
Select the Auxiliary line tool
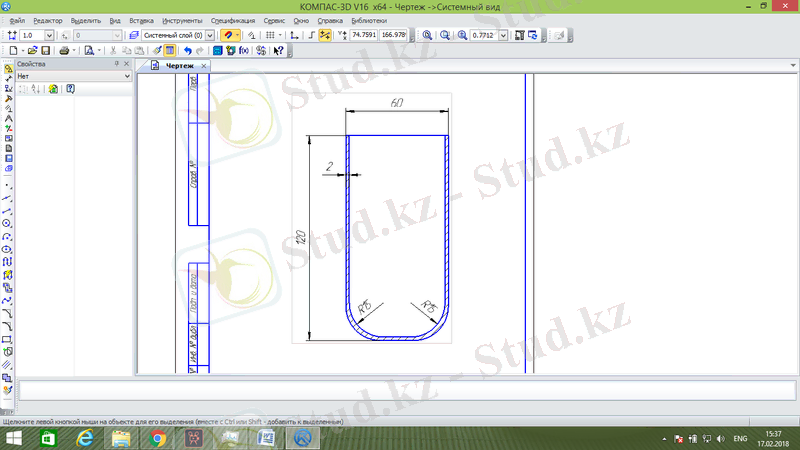coord(7,198)
